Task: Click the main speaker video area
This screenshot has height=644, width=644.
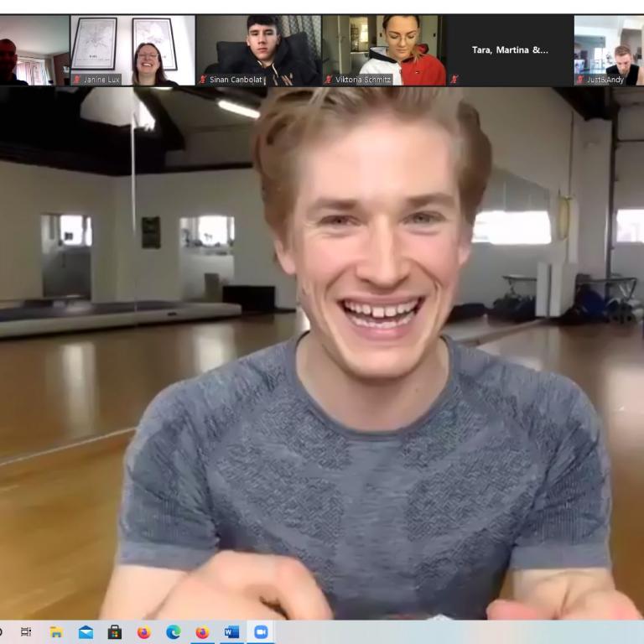Action: 322,352
